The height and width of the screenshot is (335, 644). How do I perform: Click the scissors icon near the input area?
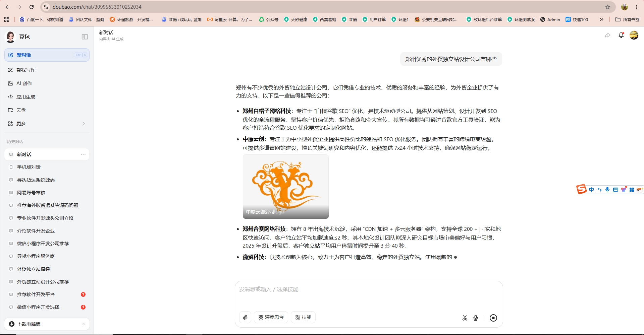click(x=465, y=318)
